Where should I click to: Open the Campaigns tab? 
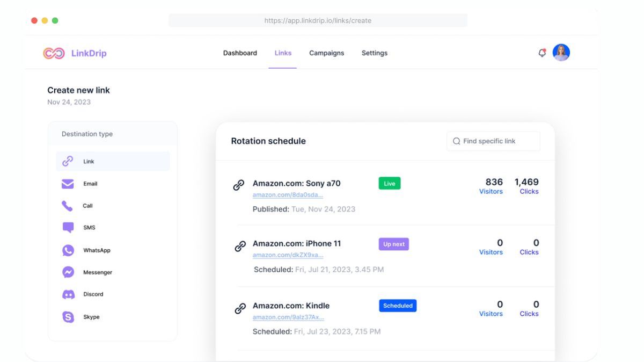(326, 53)
